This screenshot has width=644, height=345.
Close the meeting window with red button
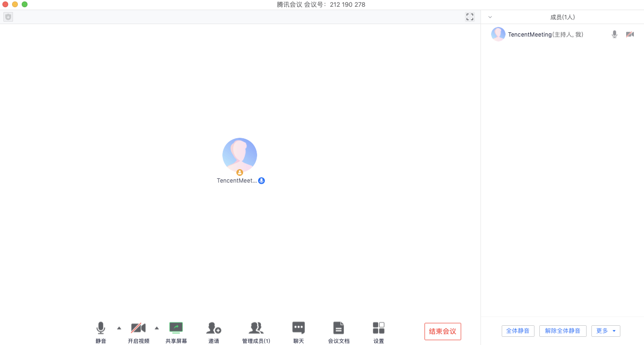[x=5, y=4]
